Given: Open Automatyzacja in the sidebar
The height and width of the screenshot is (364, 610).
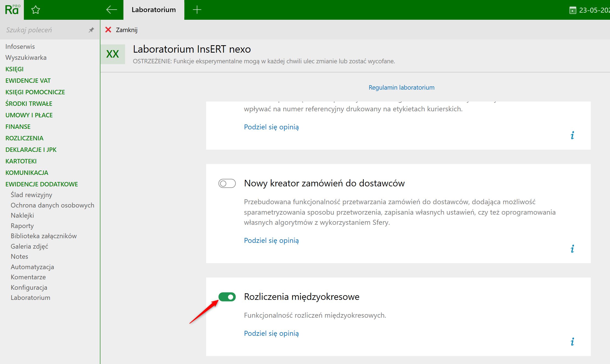Looking at the screenshot, I should click(32, 267).
